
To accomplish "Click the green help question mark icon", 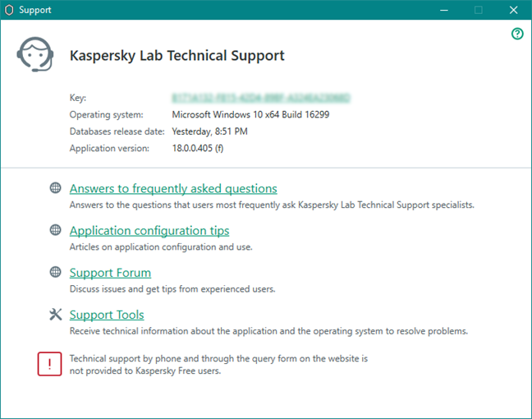I will [x=517, y=34].
